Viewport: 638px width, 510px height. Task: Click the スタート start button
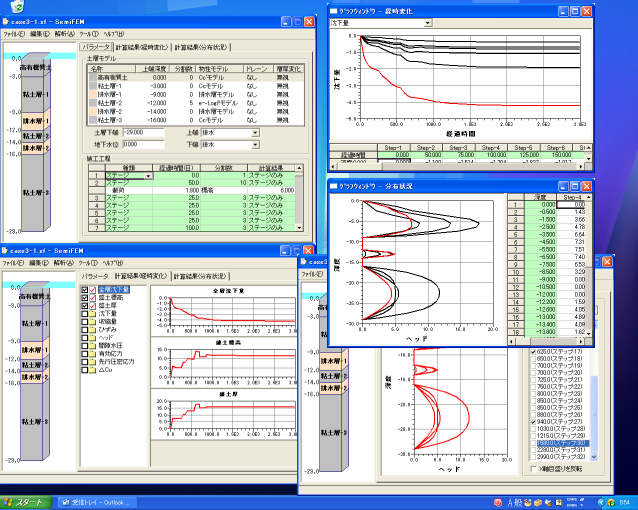click(x=25, y=503)
